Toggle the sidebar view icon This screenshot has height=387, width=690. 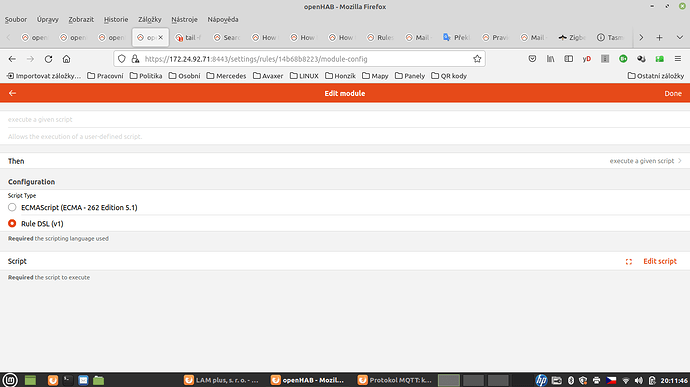pos(569,59)
